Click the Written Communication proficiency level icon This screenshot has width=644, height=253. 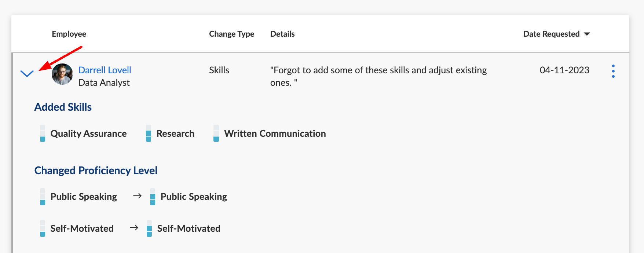coord(216,133)
